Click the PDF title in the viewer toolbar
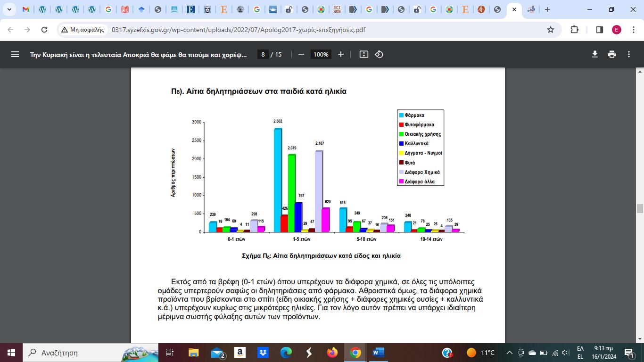The width and height of the screenshot is (644, 362). click(x=139, y=54)
